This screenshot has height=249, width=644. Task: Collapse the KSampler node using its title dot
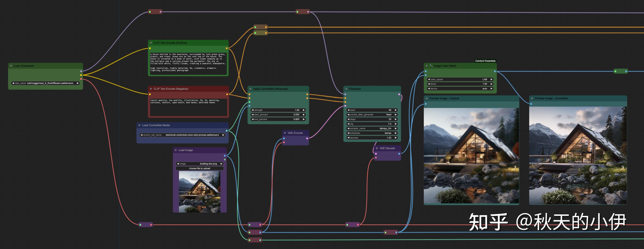coord(346,89)
